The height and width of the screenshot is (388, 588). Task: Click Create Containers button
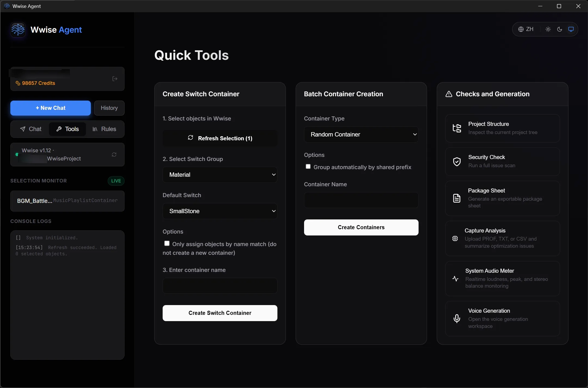[361, 227]
